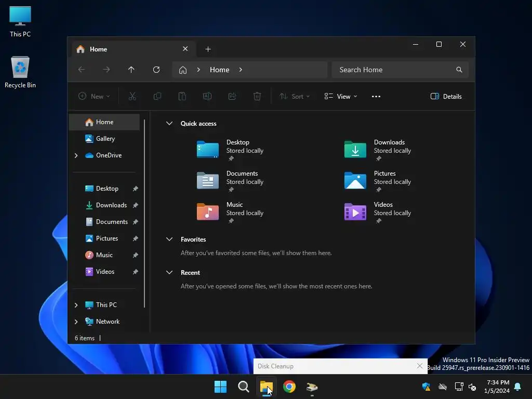This screenshot has width=532, height=399.
Task: Select the Home tab
Action: pos(133,49)
